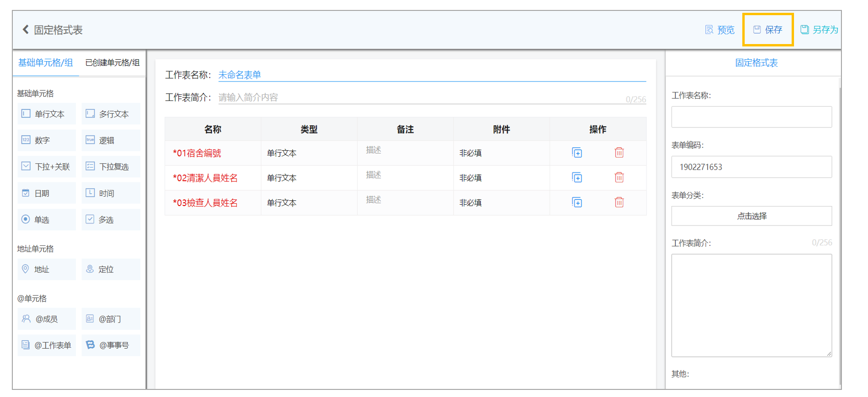Copy the 03檢查人員姓名 row
The image size is (868, 397).
[x=577, y=202]
